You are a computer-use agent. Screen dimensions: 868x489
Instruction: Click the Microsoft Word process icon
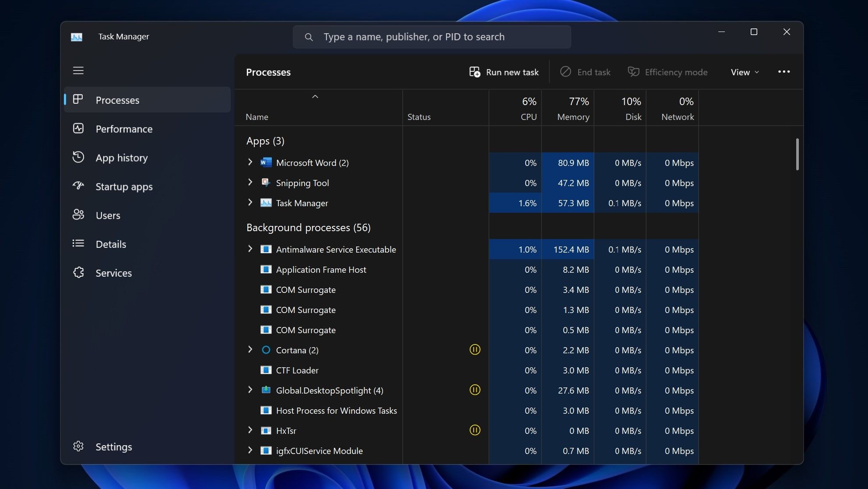pyautogui.click(x=266, y=163)
